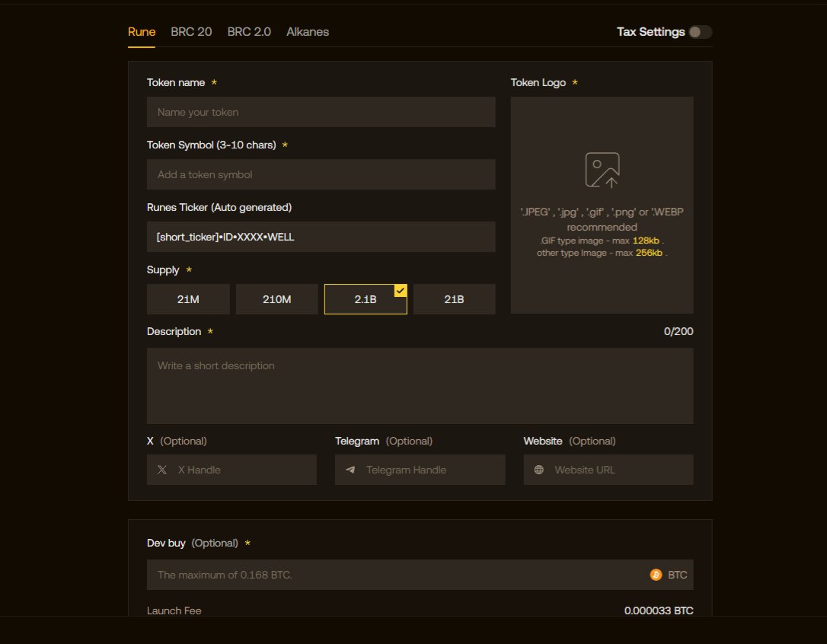Screen dimensions: 827x644
Task: Click the globe icon in Website field
Action: point(538,470)
